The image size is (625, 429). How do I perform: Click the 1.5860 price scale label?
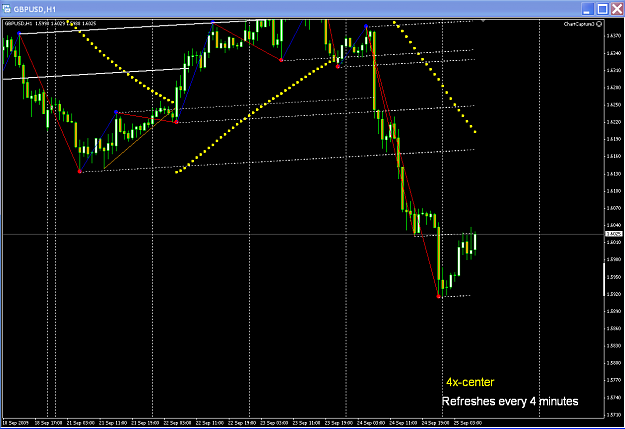pos(613,328)
